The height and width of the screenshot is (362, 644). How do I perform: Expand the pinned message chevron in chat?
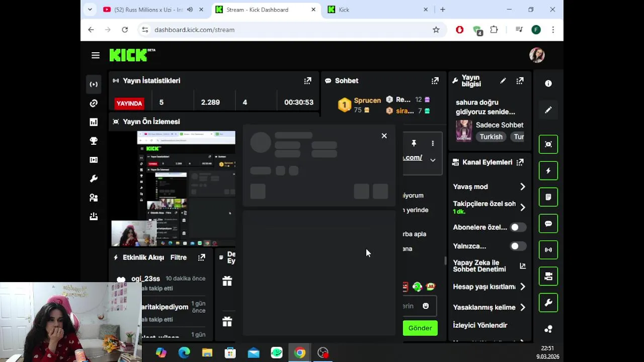point(433,160)
